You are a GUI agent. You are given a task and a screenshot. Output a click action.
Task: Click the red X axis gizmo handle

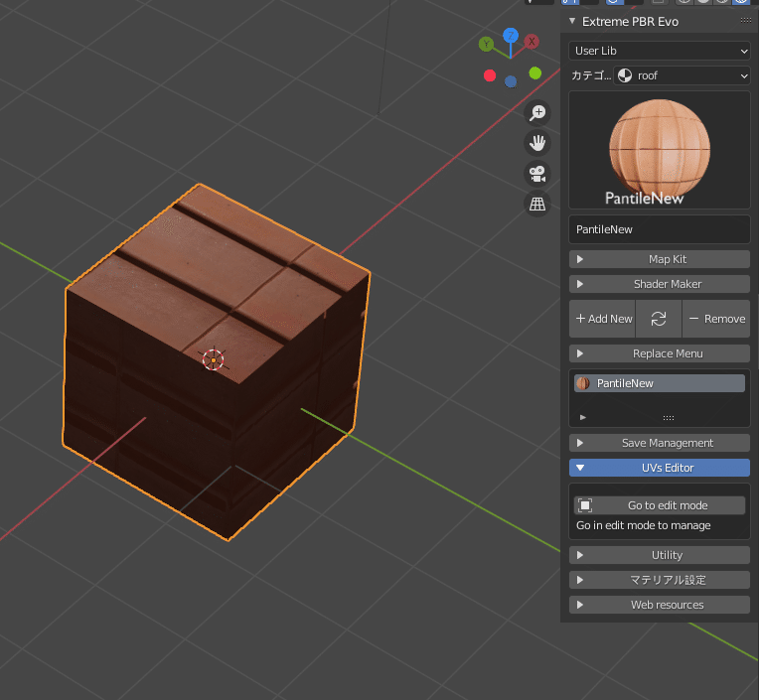coord(532,42)
